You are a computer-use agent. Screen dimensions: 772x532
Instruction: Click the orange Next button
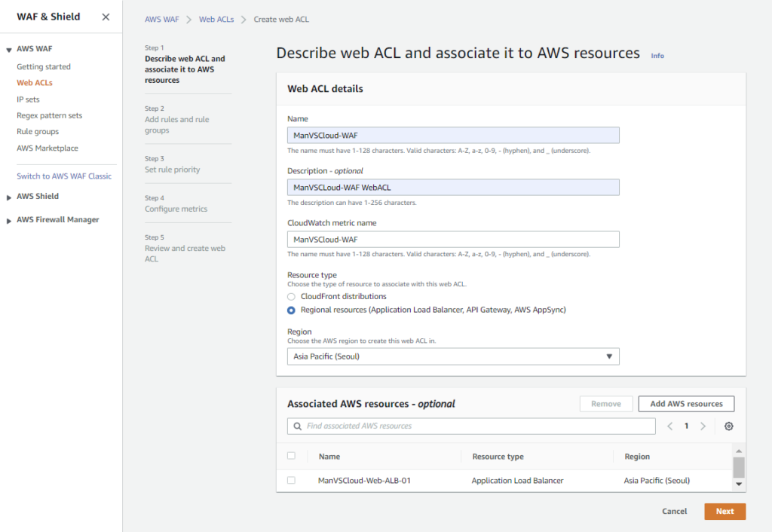725,512
